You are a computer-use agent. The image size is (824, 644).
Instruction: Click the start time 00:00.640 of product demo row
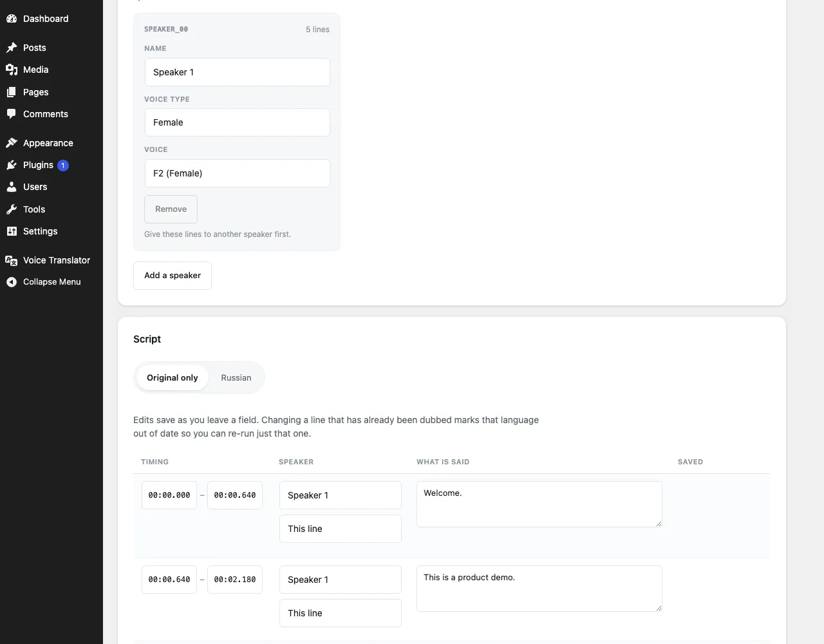tap(169, 580)
